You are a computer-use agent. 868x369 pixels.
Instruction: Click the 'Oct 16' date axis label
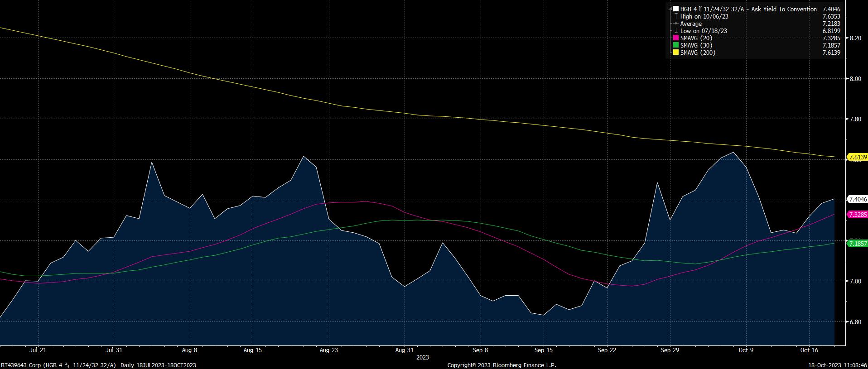809,350
